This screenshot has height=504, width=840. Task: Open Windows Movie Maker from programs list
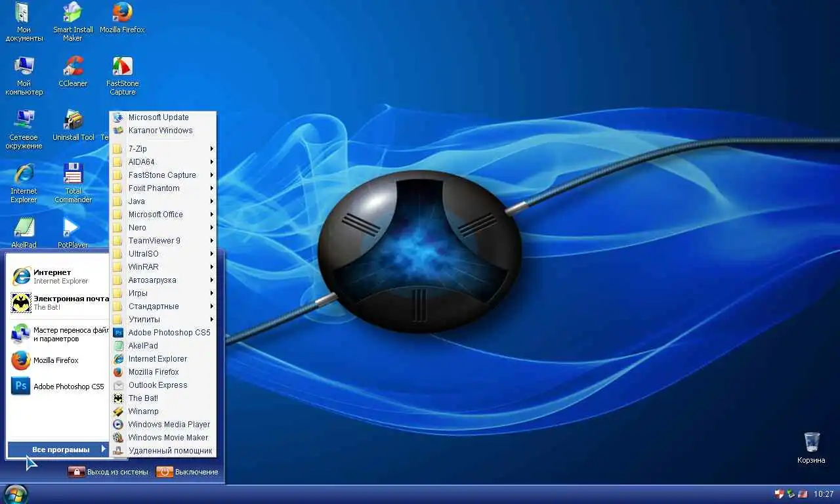coord(163,438)
